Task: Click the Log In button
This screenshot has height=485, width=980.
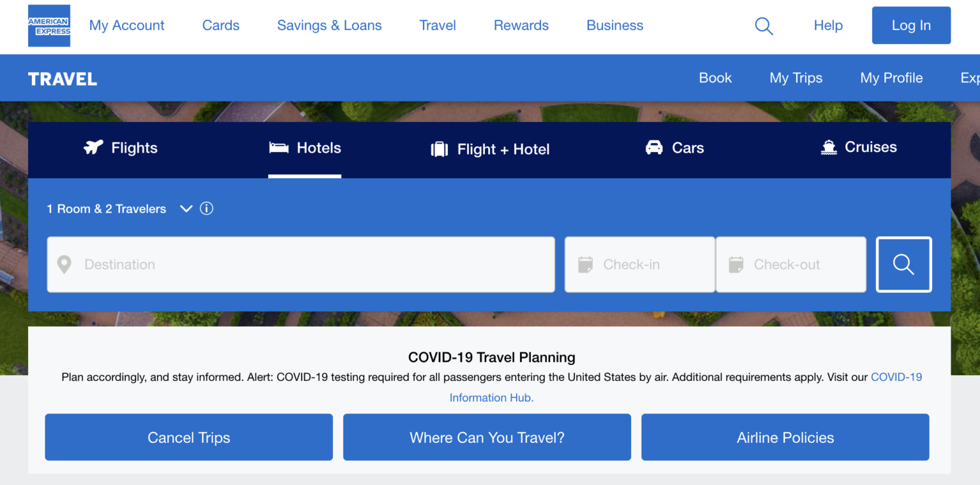Action: click(x=911, y=26)
